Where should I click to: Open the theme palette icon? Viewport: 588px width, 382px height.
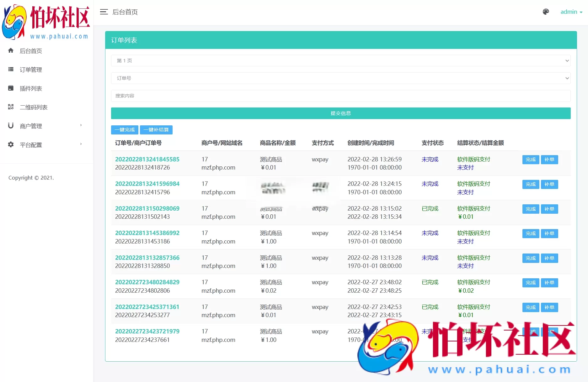[546, 12]
